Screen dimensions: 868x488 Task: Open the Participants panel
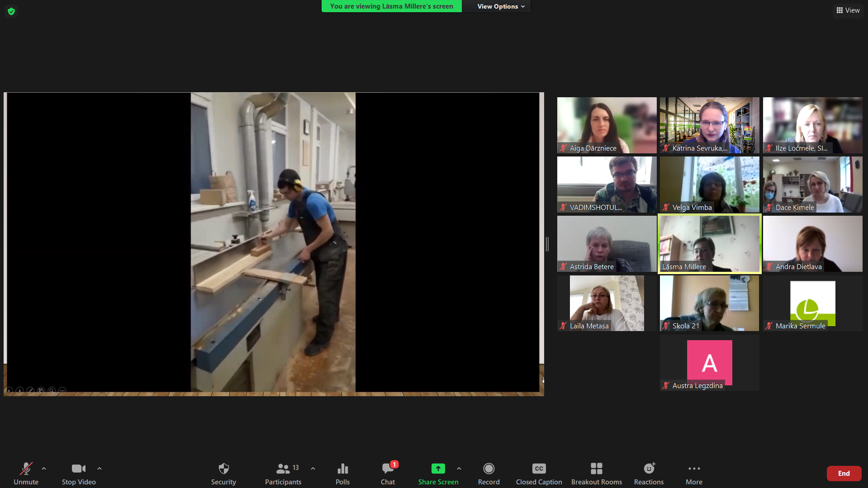283,473
